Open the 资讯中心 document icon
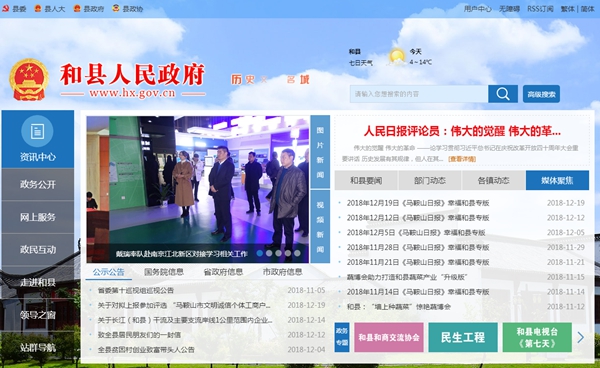600x368 pixels. [x=38, y=131]
